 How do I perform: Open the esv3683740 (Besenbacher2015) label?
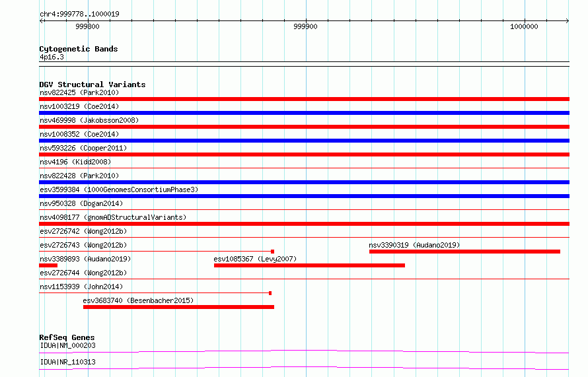coord(138,300)
